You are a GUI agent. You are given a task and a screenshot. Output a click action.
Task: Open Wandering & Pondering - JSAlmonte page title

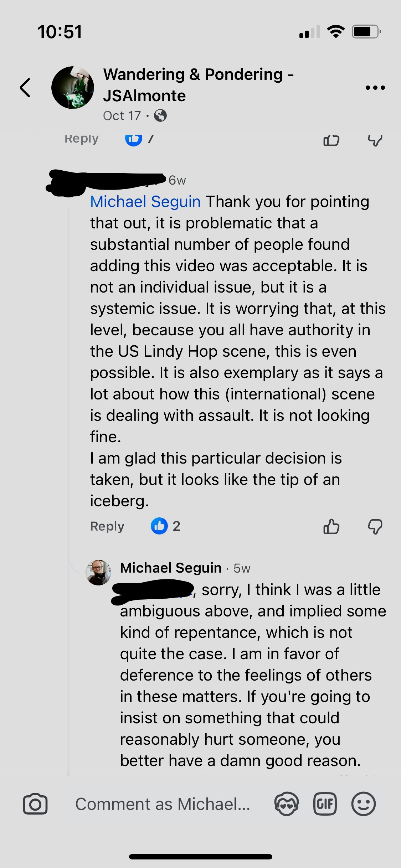coord(198,85)
